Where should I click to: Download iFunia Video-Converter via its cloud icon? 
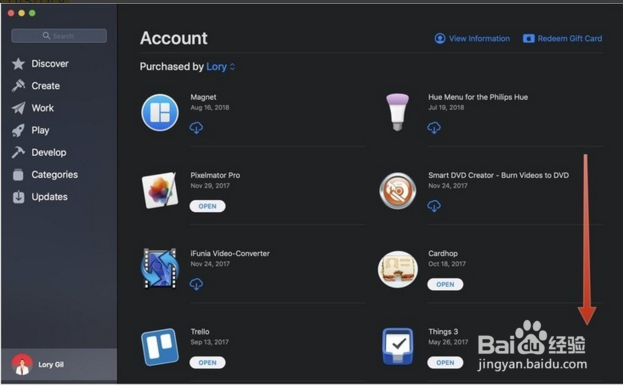196,284
